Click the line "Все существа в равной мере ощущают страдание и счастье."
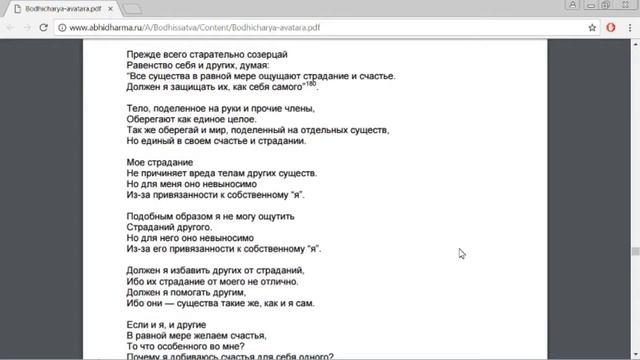640x360 pixels. pyautogui.click(x=261, y=76)
